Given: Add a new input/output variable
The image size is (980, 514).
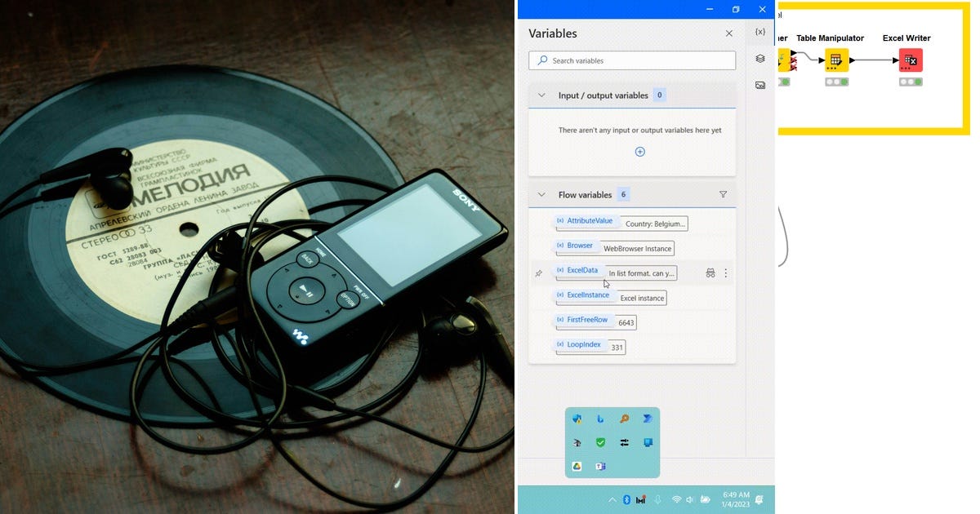Looking at the screenshot, I should click(x=640, y=151).
